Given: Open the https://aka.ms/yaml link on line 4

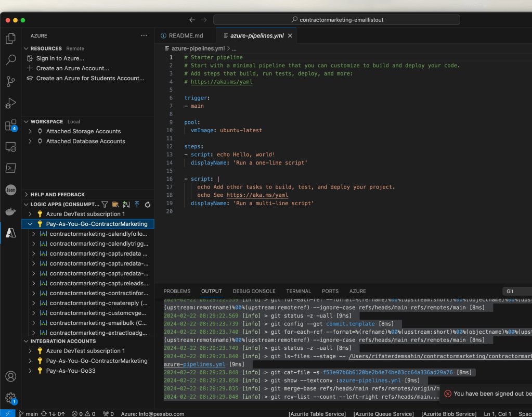Looking at the screenshot, I should [222, 82].
